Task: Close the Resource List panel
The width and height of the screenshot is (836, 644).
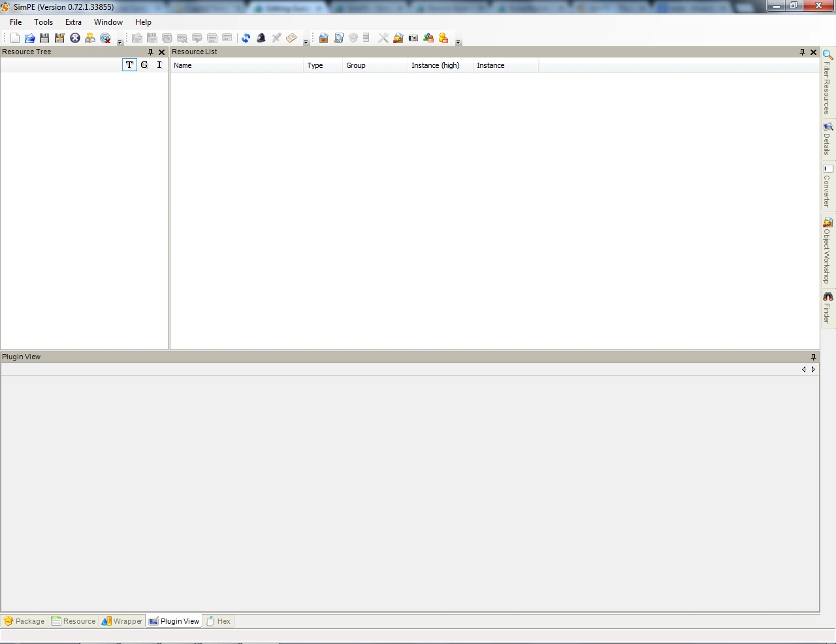Action: [x=813, y=52]
